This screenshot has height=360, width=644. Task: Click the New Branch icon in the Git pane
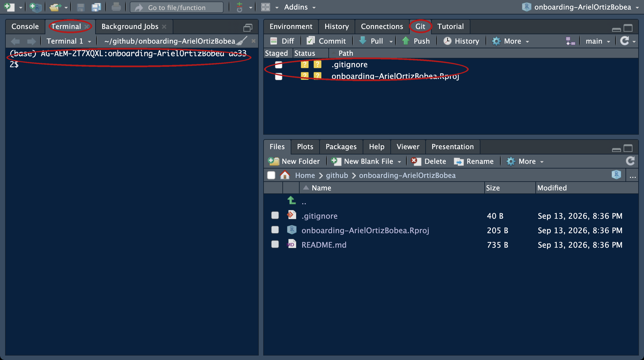pos(570,41)
